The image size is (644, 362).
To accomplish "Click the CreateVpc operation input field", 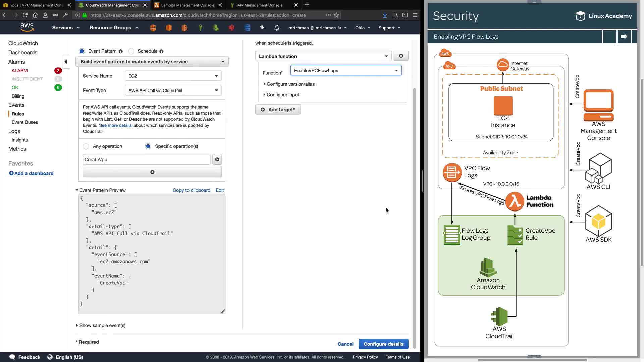I will tap(146, 160).
